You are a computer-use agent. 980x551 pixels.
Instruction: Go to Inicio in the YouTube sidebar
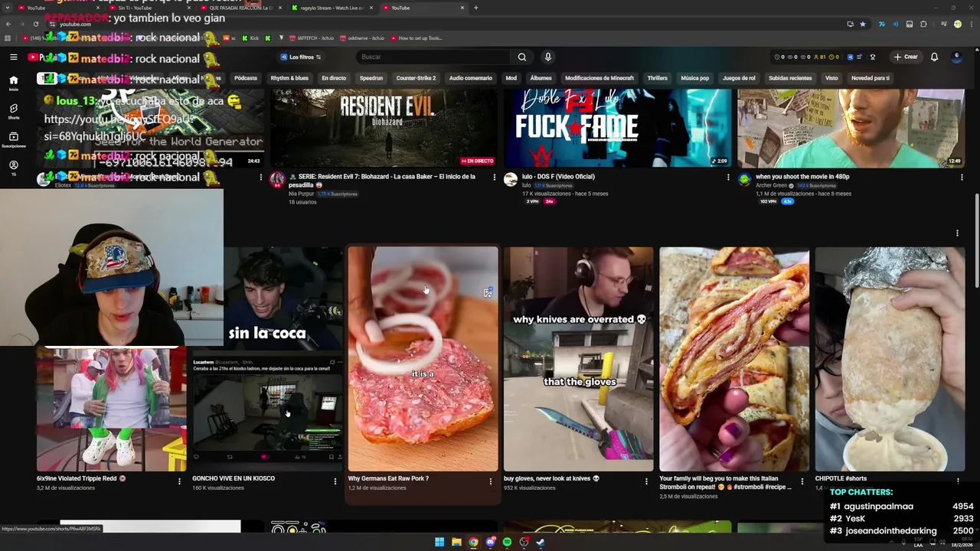click(13, 83)
